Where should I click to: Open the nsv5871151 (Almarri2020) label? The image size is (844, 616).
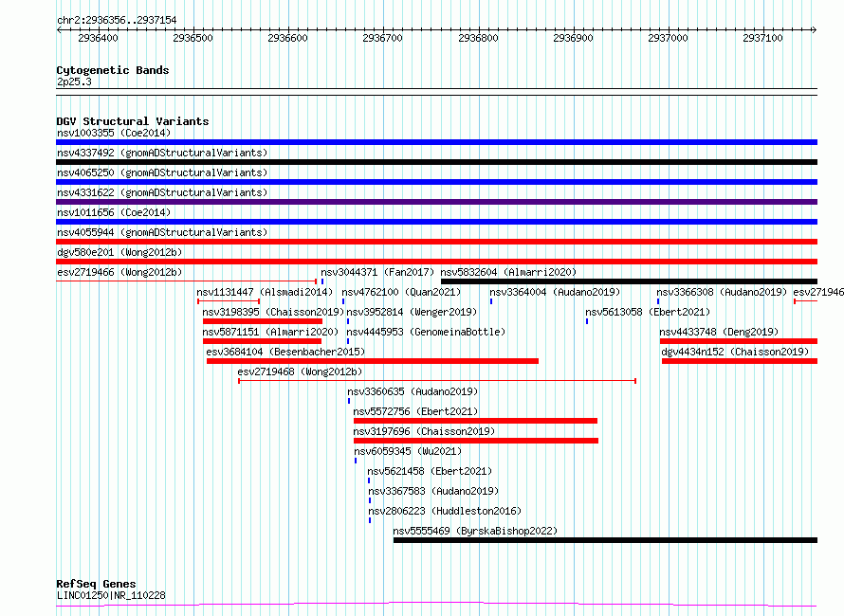[270, 332]
